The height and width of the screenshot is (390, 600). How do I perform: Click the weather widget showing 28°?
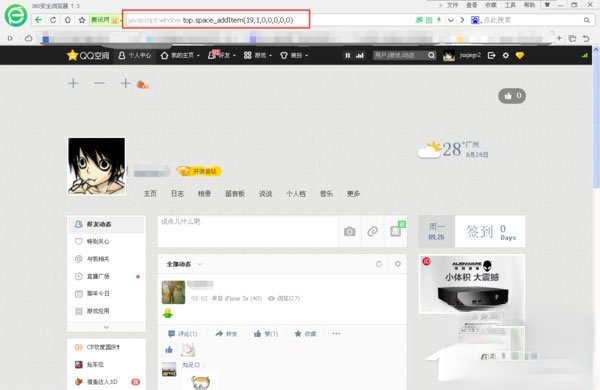[453, 150]
